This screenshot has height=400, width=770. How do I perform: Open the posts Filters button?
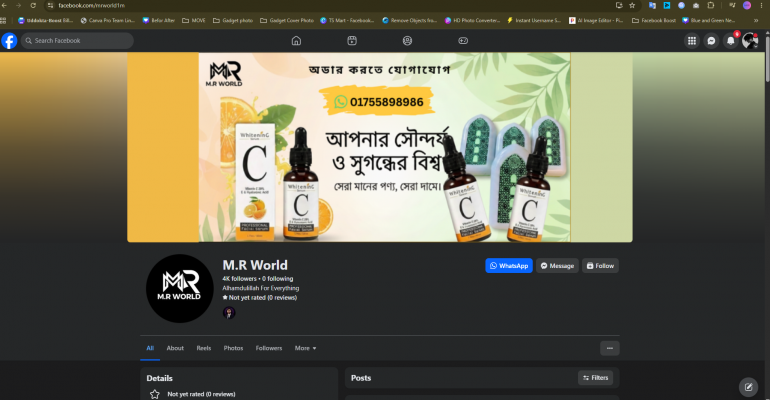(595, 377)
